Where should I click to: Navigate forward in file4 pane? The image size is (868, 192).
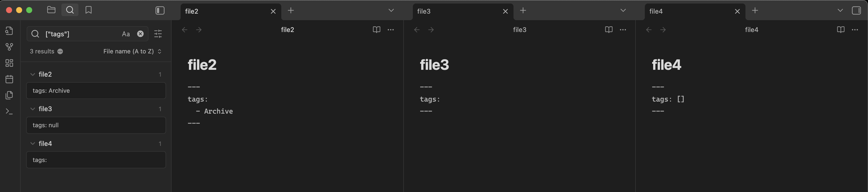tap(663, 30)
